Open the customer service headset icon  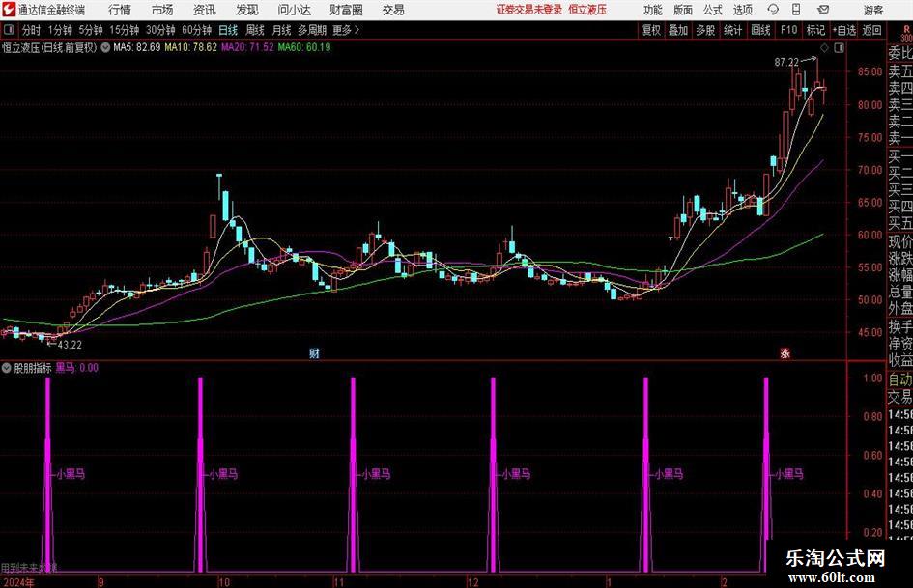pyautogui.click(x=772, y=10)
